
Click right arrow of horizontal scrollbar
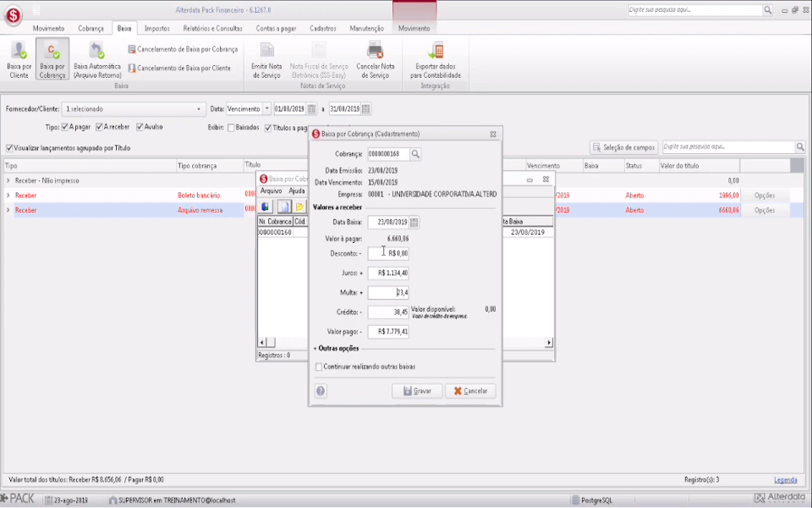coord(548,343)
